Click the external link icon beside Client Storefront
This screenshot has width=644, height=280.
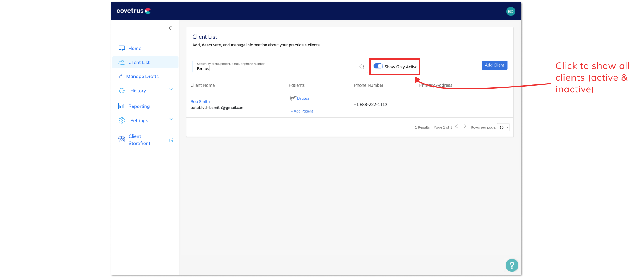(172, 140)
